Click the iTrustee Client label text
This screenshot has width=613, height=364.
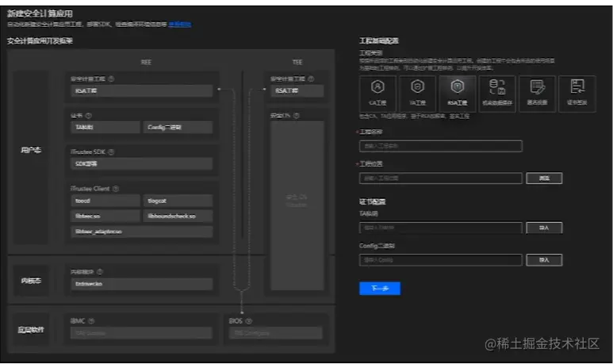[90, 189]
